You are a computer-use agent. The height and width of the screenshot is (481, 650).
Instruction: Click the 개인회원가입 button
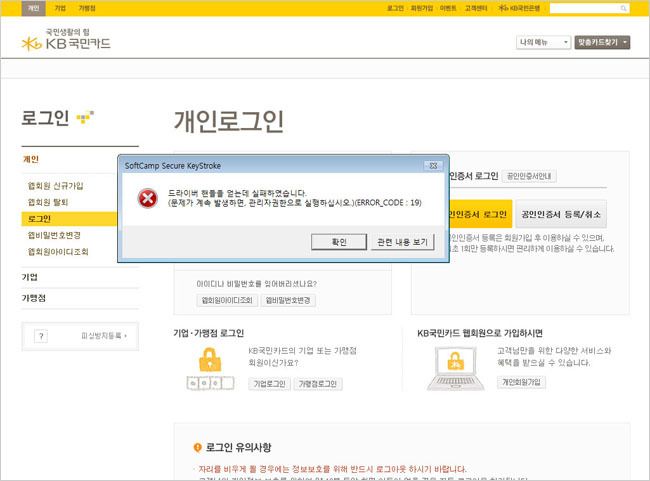[521, 382]
